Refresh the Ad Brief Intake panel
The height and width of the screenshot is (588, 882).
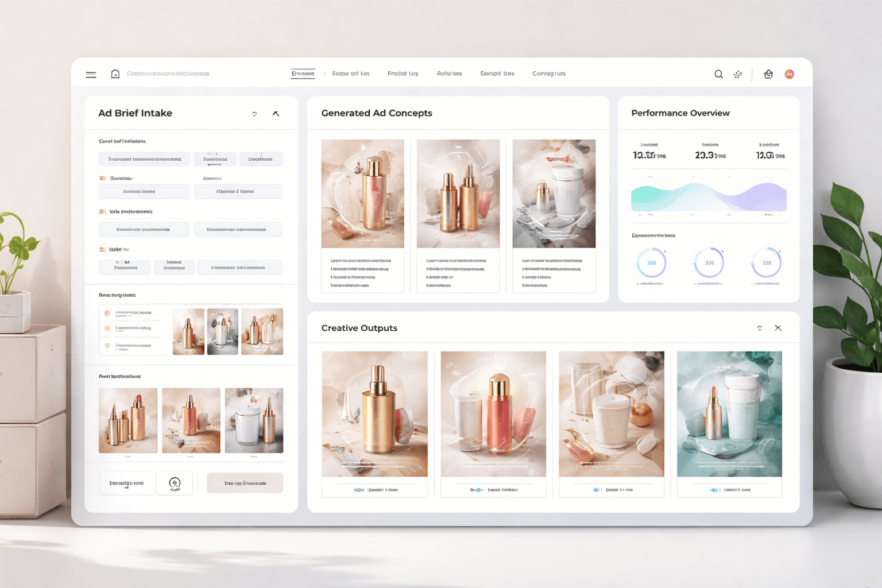tap(254, 114)
